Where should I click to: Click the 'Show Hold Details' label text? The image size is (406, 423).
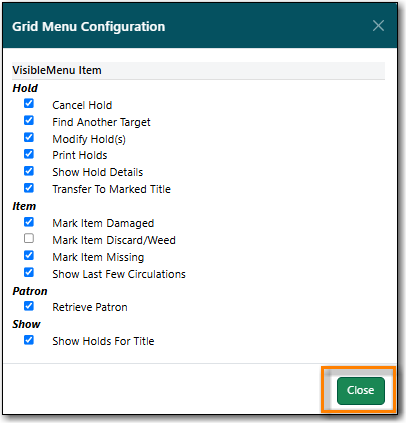[x=98, y=172]
